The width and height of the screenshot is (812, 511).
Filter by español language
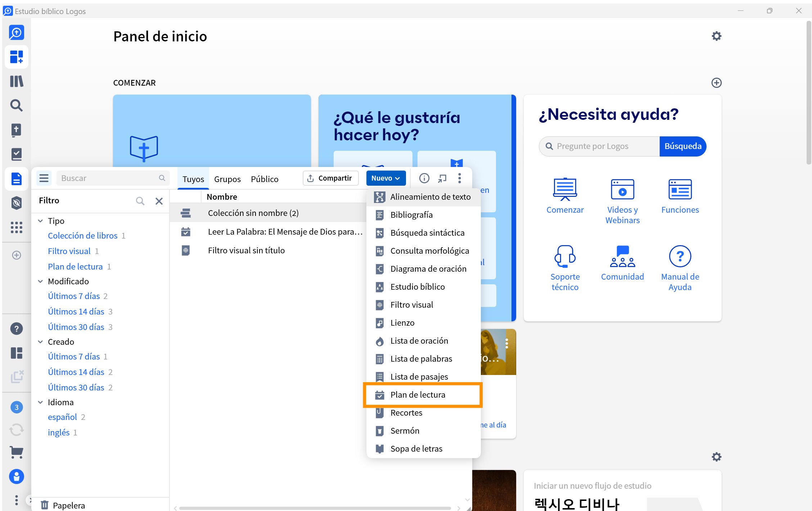click(62, 417)
